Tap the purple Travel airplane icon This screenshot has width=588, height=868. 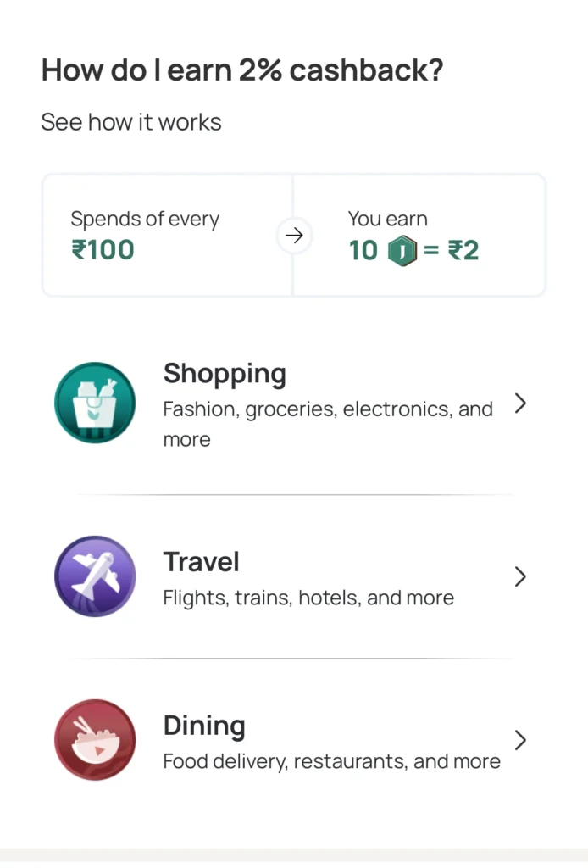point(95,576)
